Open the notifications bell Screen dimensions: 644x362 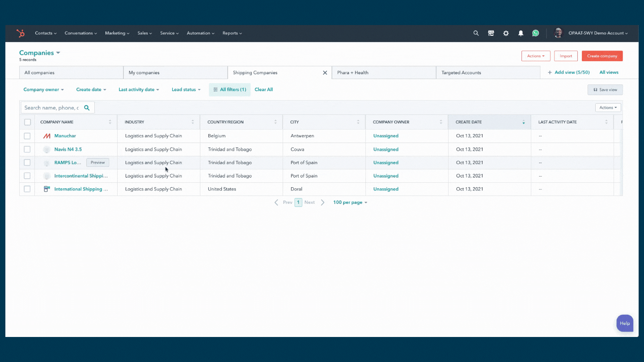[521, 33]
